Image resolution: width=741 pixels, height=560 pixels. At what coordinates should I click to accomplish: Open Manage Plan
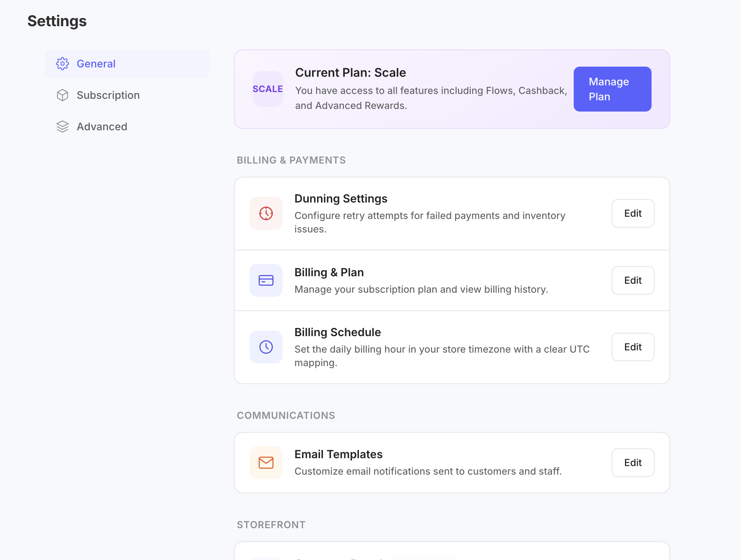pos(612,89)
